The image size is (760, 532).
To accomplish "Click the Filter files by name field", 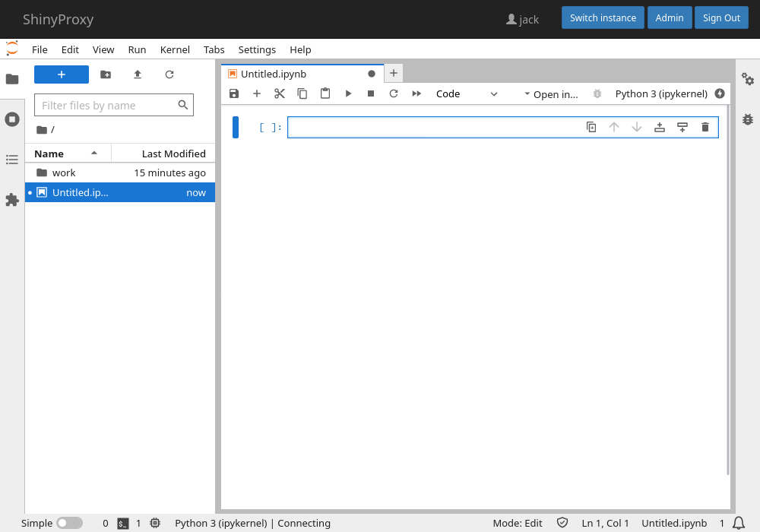I will pos(114,105).
